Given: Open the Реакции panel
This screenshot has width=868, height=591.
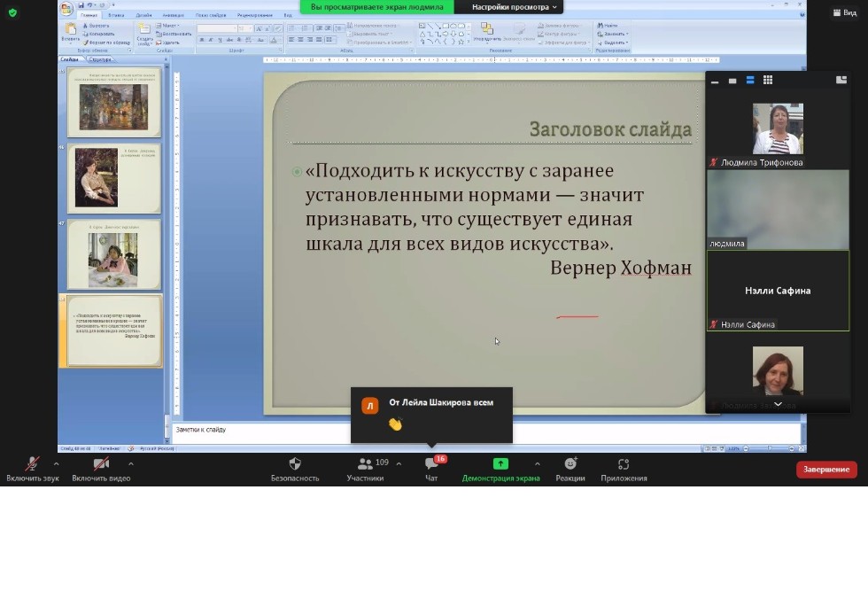Looking at the screenshot, I should pos(571,470).
